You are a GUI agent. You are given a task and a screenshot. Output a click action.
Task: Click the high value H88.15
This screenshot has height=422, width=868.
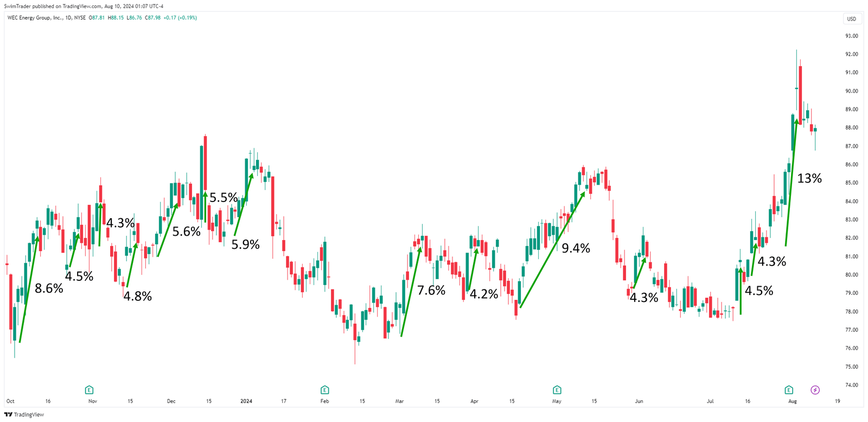tap(116, 18)
